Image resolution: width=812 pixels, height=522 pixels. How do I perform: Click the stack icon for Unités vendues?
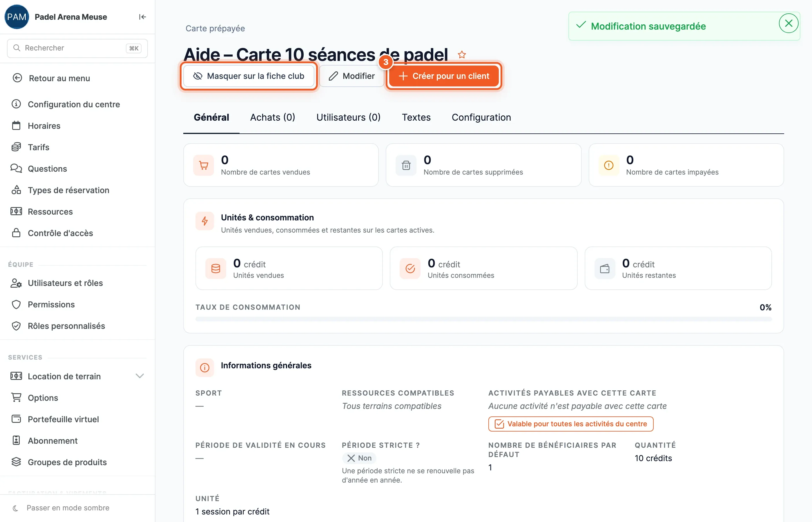[x=216, y=269]
